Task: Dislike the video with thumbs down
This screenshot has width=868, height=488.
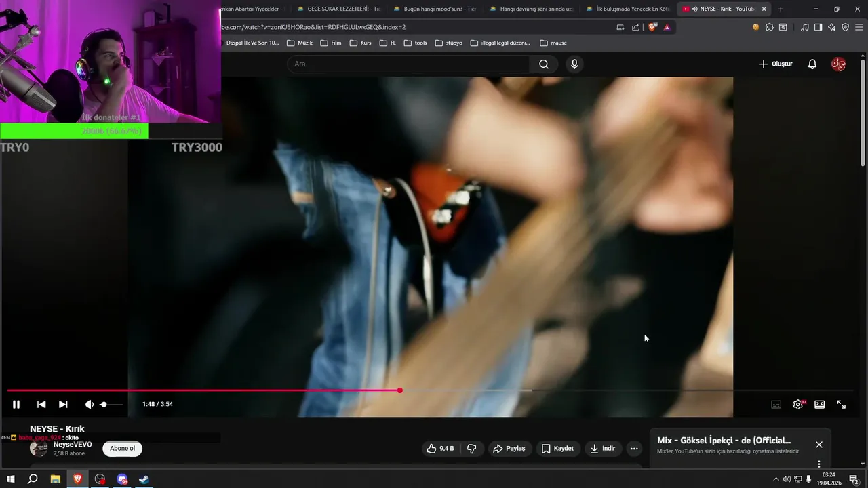Action: point(472,448)
